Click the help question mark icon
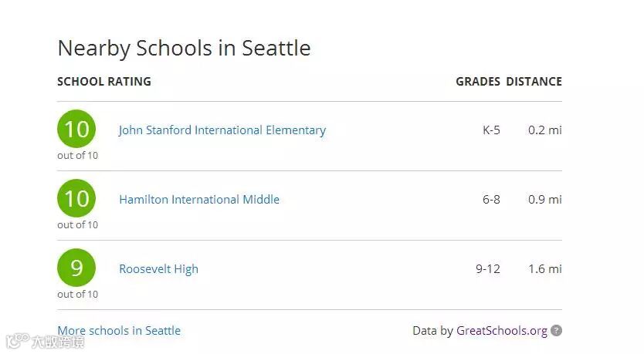Screen dimensions: 644x354 tap(556, 331)
